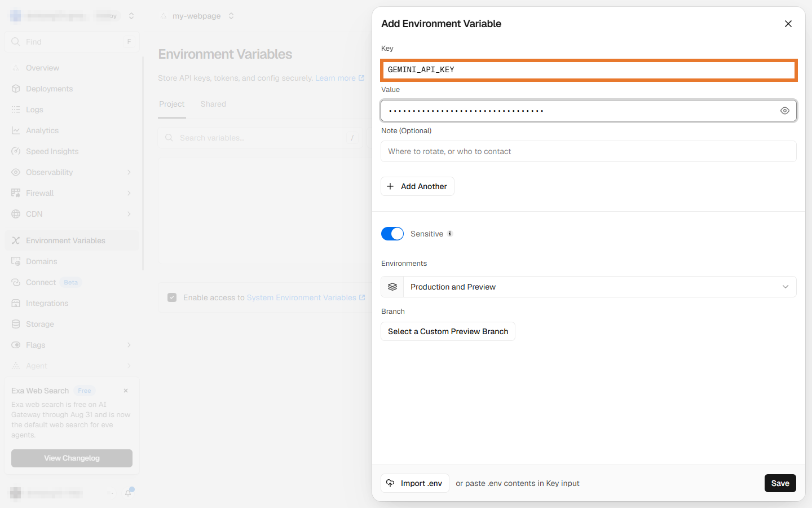Viewport: 812px width, 508px height.
Task: Uncheck Enable access to System Environment Variables
Action: click(x=172, y=297)
